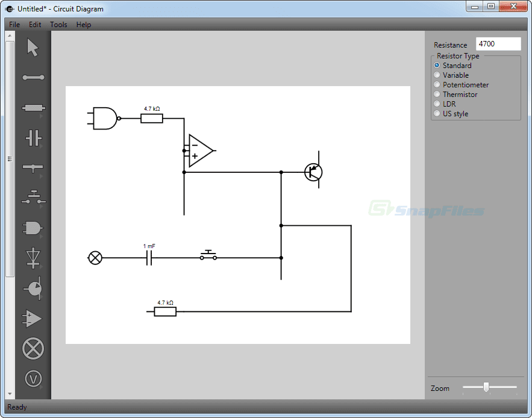Select the transistor tool in the toolbox

pyautogui.click(x=33, y=288)
